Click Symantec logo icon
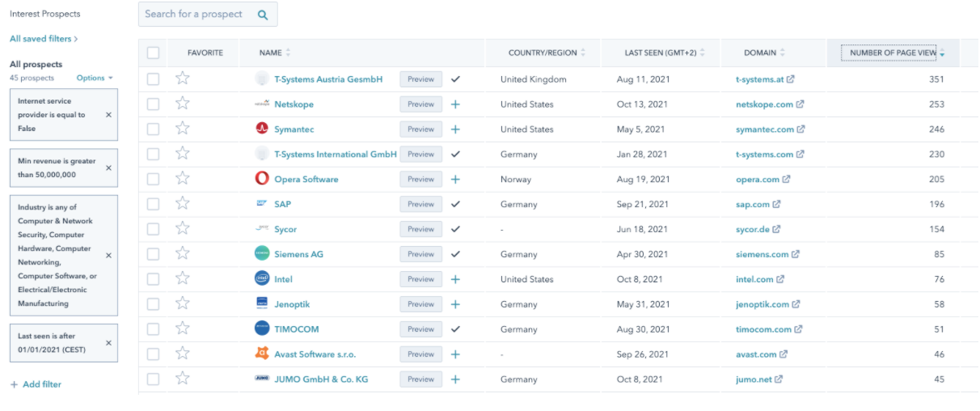The height and width of the screenshot is (411, 980). (261, 129)
